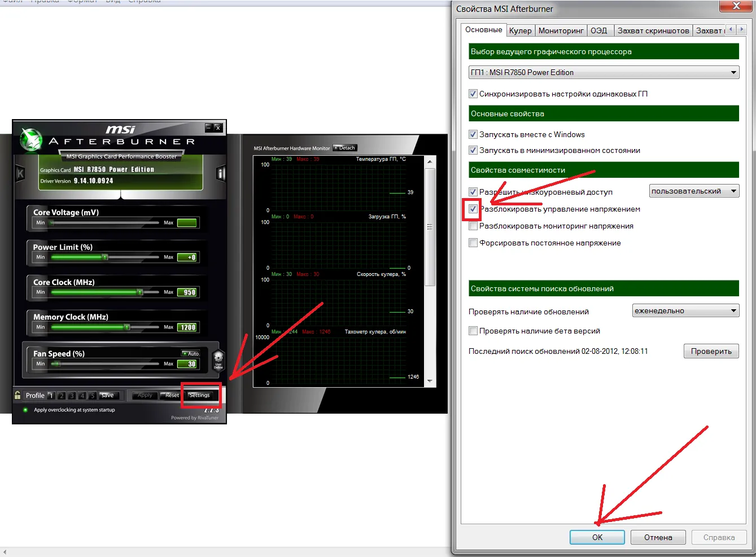Switch to the 'Кулер' tab
The image size is (756, 557).
click(x=520, y=30)
